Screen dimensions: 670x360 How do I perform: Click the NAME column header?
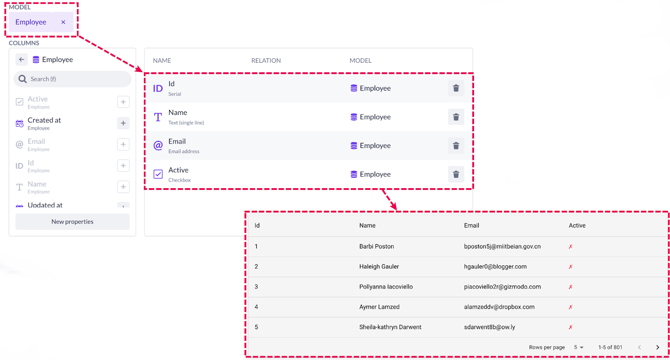(x=162, y=61)
